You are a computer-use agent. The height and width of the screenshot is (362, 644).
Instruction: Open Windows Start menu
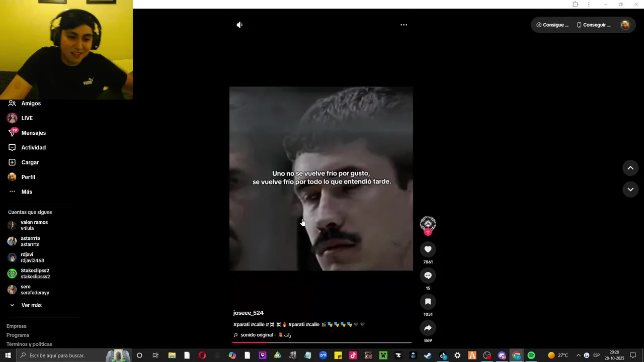(x=8, y=355)
